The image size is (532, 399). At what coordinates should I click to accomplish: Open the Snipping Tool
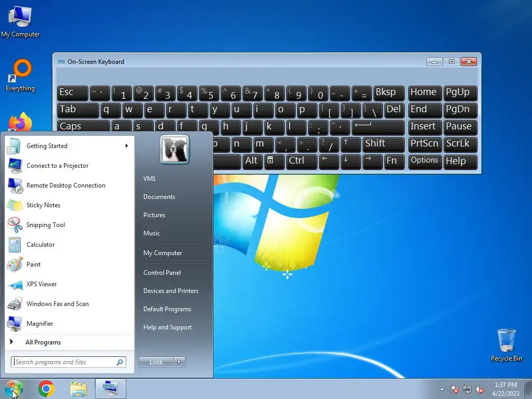click(70, 224)
